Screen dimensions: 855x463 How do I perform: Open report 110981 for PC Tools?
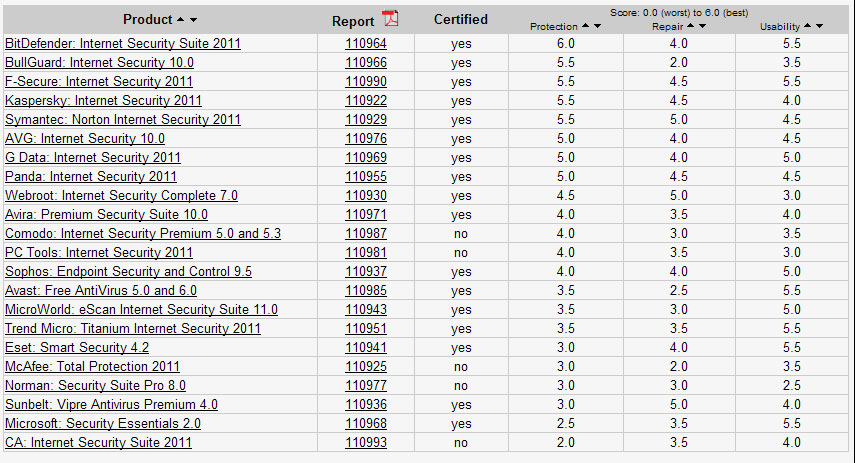(366, 253)
